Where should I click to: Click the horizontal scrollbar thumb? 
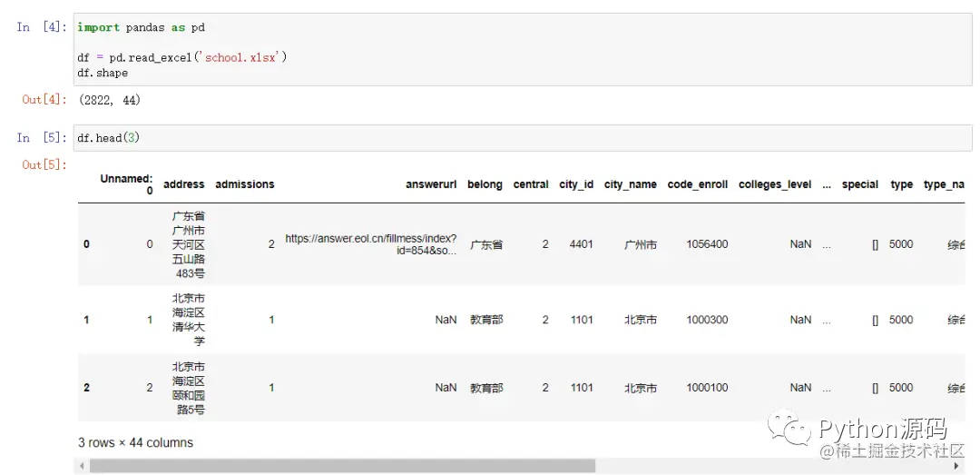(x=342, y=466)
